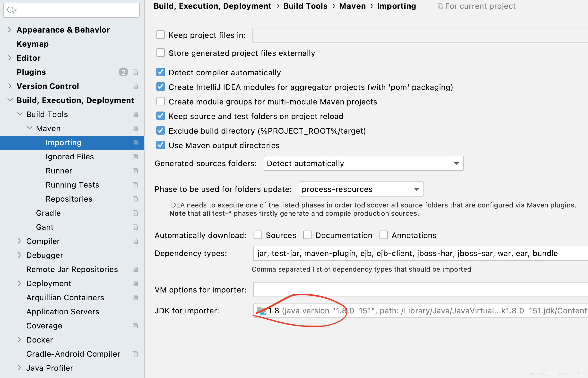Enable automatic download of Annotations

[x=384, y=235]
